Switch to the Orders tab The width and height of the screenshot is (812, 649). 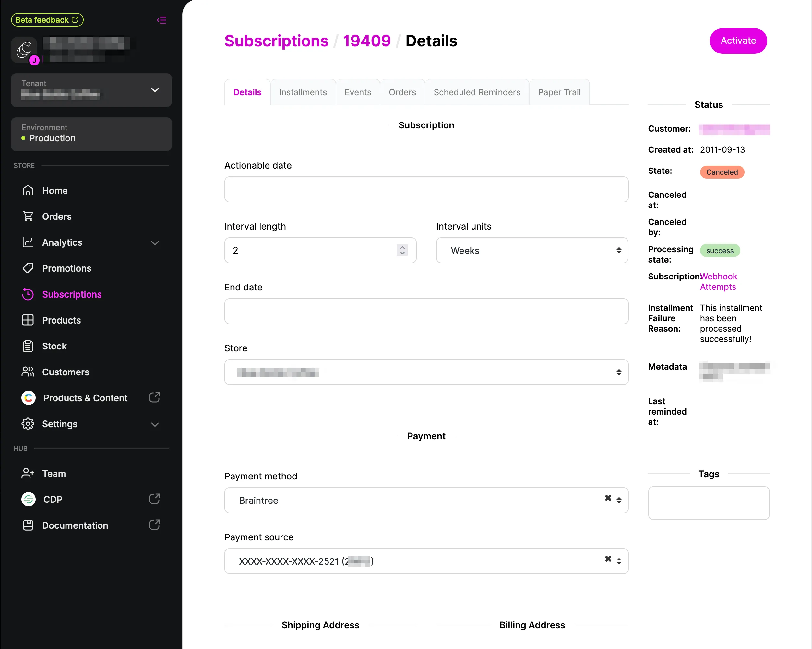point(402,92)
